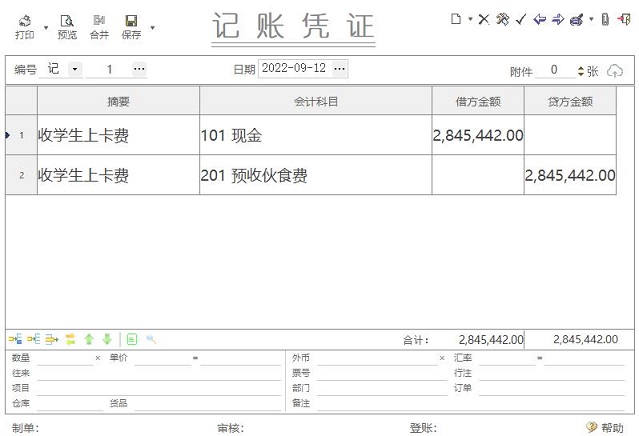Click the 附件 count stepper arrows
This screenshot has width=639, height=436.
click(x=581, y=71)
